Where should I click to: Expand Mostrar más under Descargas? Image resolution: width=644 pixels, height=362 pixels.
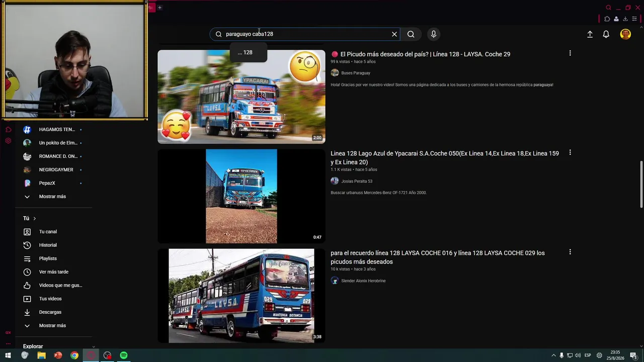pos(53,326)
